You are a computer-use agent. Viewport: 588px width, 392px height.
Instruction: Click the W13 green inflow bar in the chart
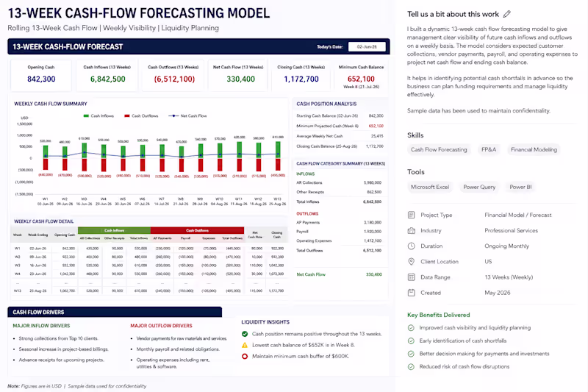278,150
